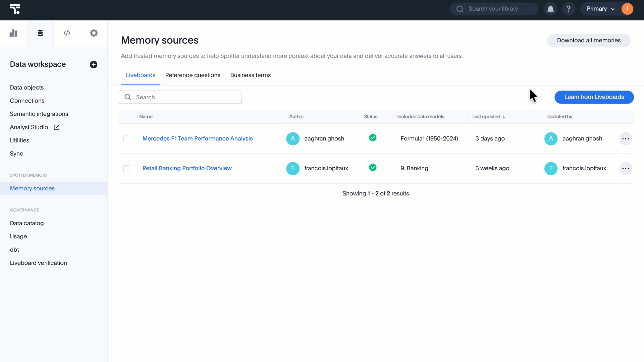The width and height of the screenshot is (644, 362).
Task: Open the help question mark icon
Action: pos(569,9)
